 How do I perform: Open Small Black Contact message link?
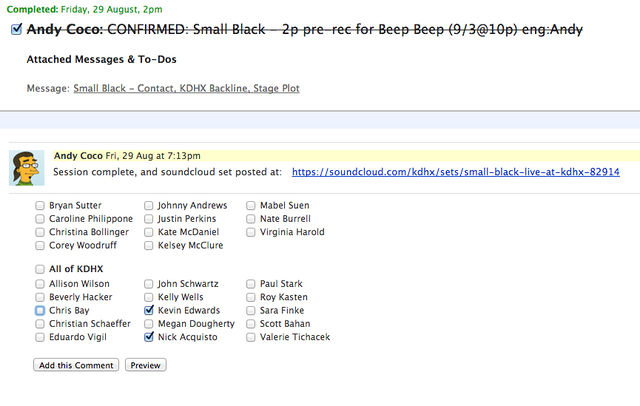(186, 89)
